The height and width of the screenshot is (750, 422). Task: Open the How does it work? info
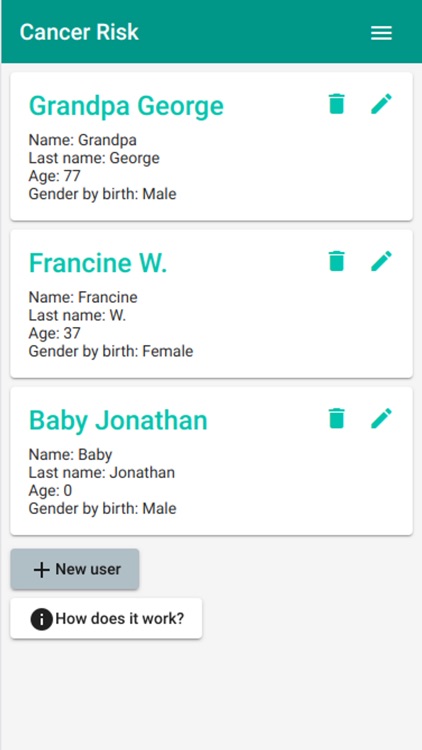tap(106, 618)
